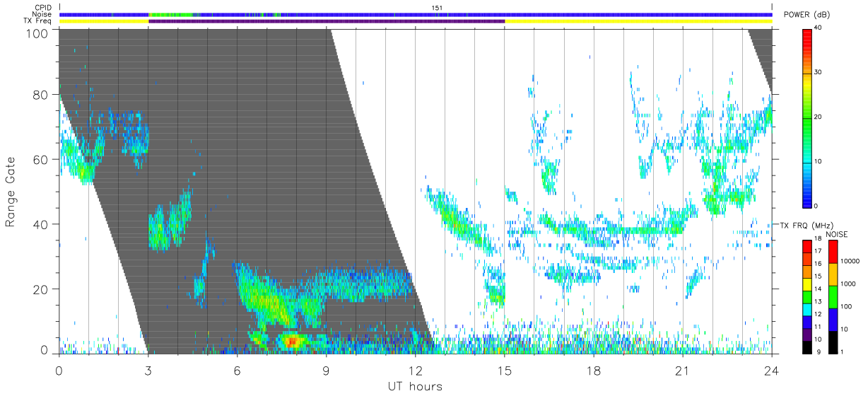Click the purple section of TX Freq strip
The image size is (868, 401).
click(327, 21)
